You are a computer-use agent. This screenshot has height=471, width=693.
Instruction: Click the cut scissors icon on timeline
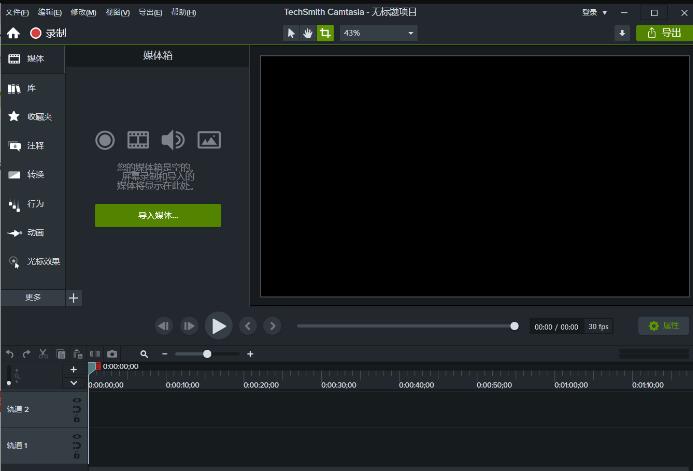(43, 354)
